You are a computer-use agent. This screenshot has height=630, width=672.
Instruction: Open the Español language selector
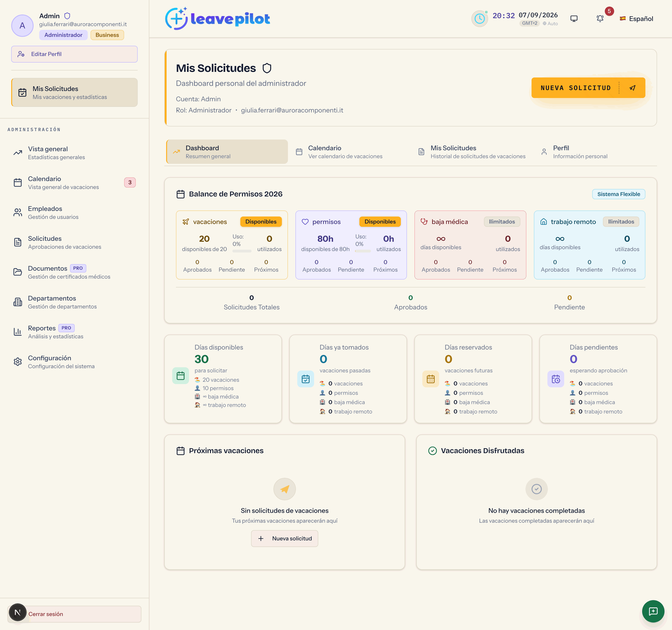tap(636, 19)
